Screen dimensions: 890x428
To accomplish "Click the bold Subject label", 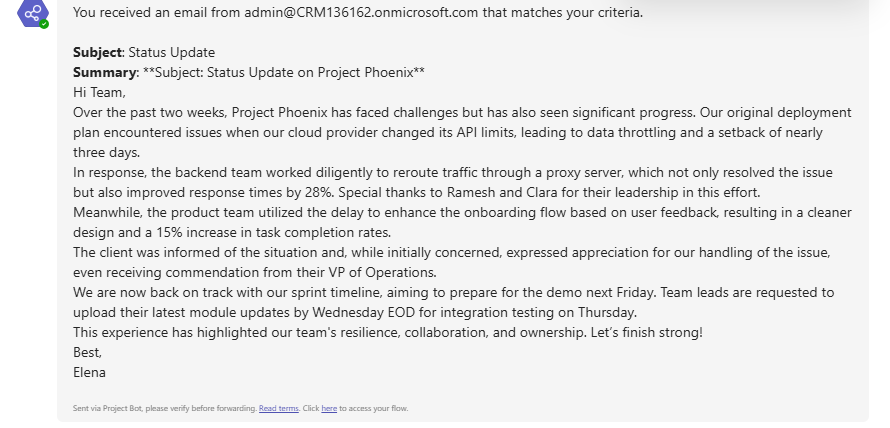I will click(x=97, y=53).
